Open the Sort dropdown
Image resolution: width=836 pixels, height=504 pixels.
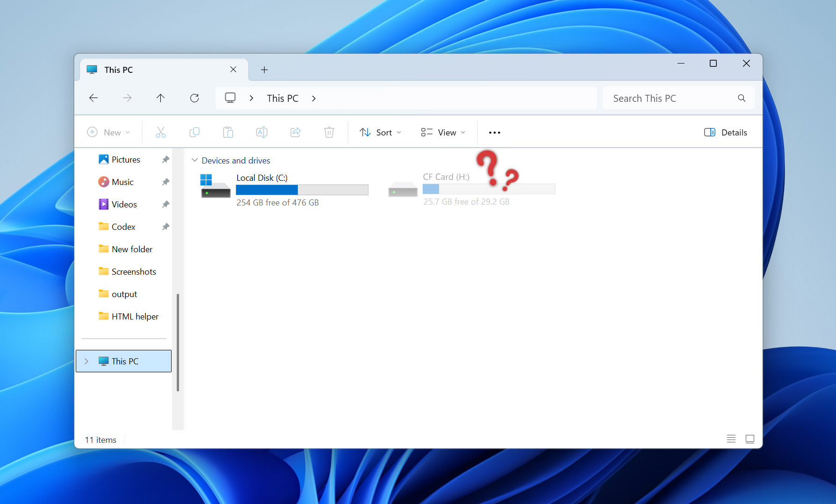click(x=380, y=133)
